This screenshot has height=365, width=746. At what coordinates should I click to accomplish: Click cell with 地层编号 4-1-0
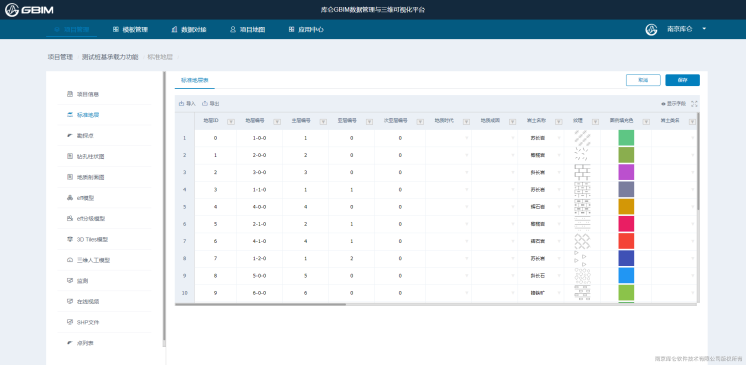coord(259,241)
